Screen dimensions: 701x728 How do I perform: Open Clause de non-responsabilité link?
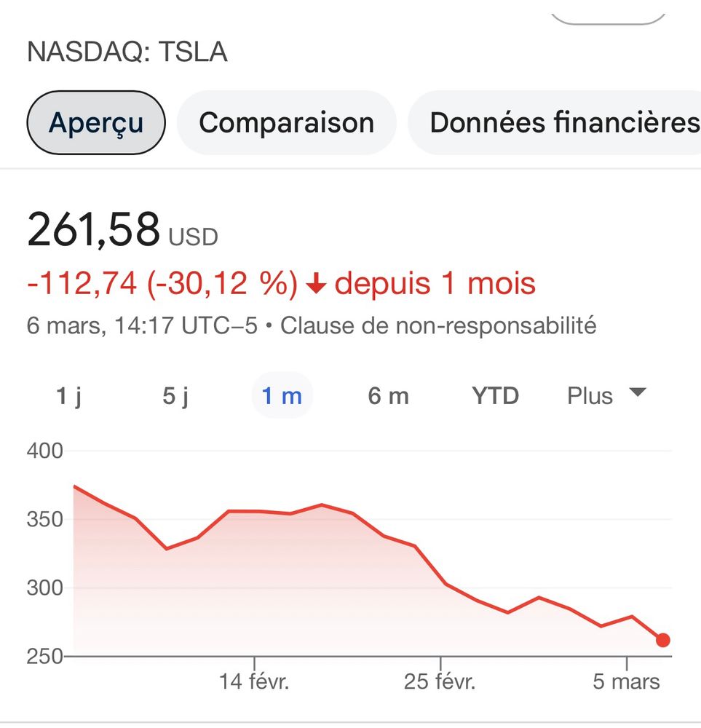coord(438,325)
